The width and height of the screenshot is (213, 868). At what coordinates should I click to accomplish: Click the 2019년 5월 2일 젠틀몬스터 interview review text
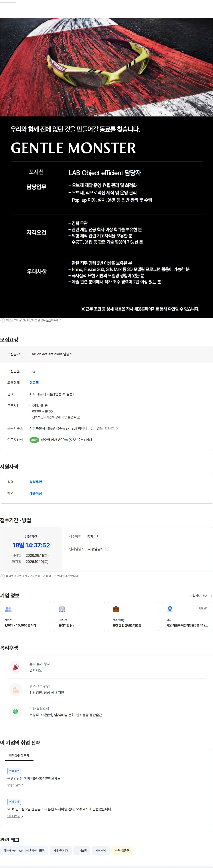click(x=60, y=809)
